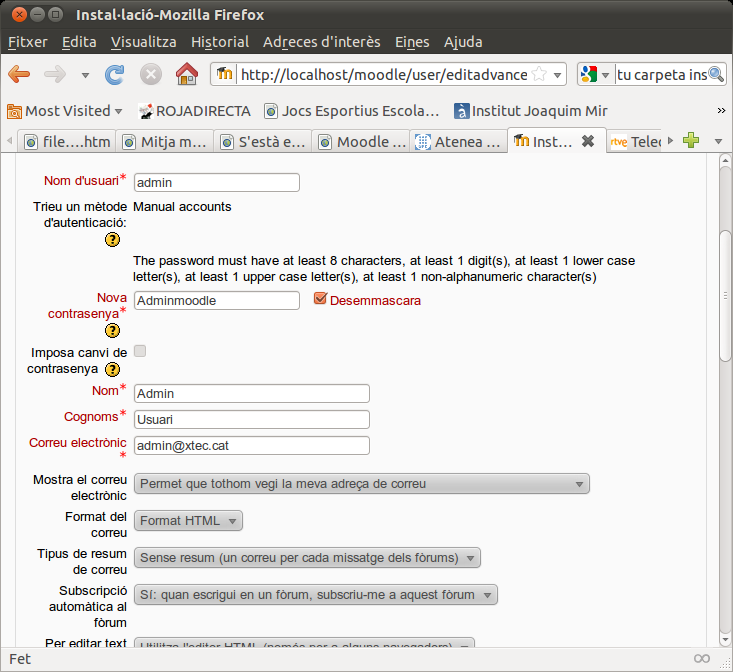Switch to the 'Atenea' tab
Screen dimensions: 733x672
click(x=458, y=142)
